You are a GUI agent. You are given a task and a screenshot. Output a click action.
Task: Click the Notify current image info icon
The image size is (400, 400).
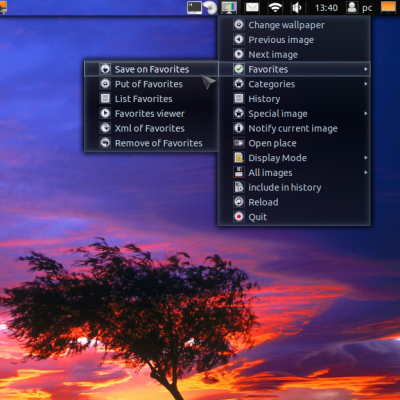point(239,128)
